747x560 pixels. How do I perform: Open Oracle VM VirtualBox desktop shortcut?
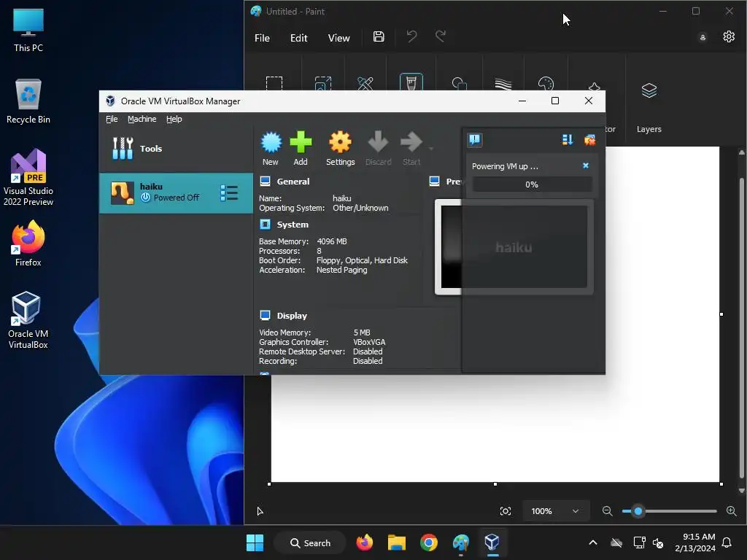(x=28, y=320)
